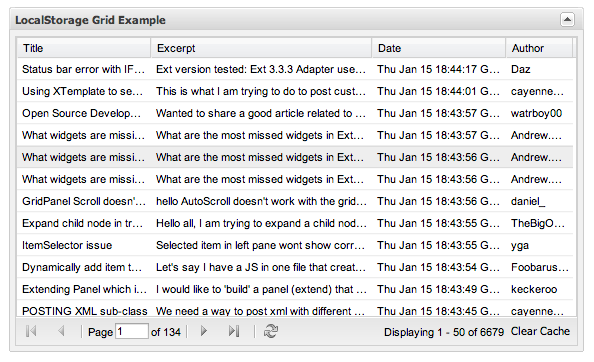594x362 pixels.
Task: Select row 'Expand child node in tr...'
Action: (295, 223)
